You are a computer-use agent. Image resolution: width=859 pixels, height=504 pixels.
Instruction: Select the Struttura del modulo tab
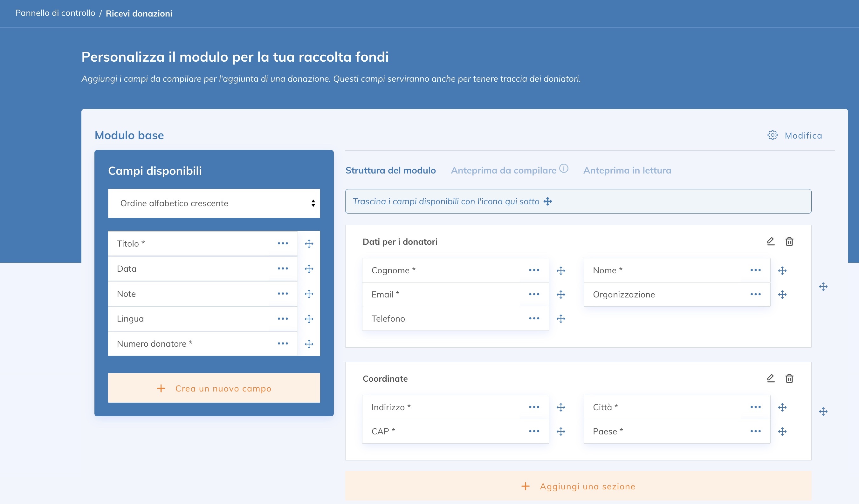(x=390, y=170)
